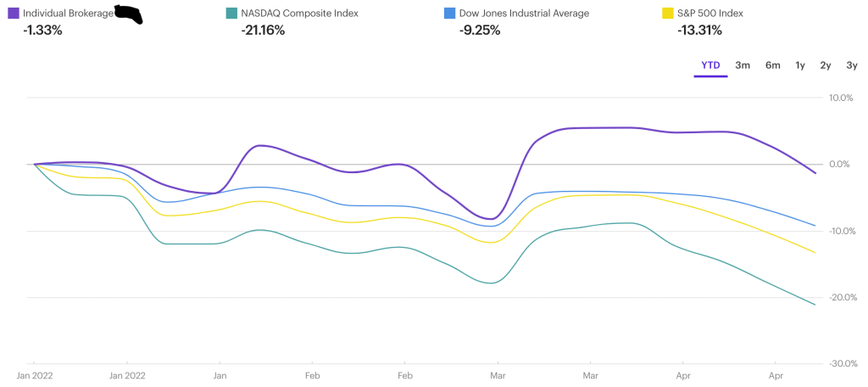Click the 0.0% gridline axis label

pyautogui.click(x=839, y=165)
